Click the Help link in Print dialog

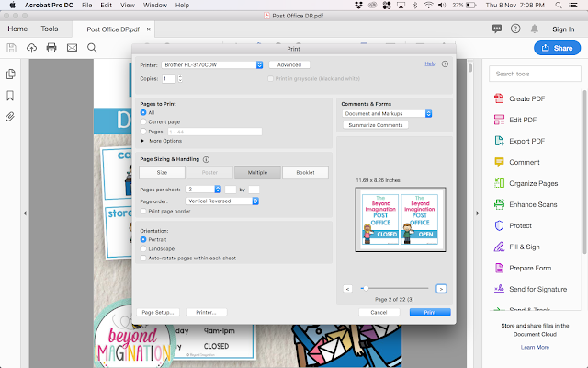pos(430,63)
